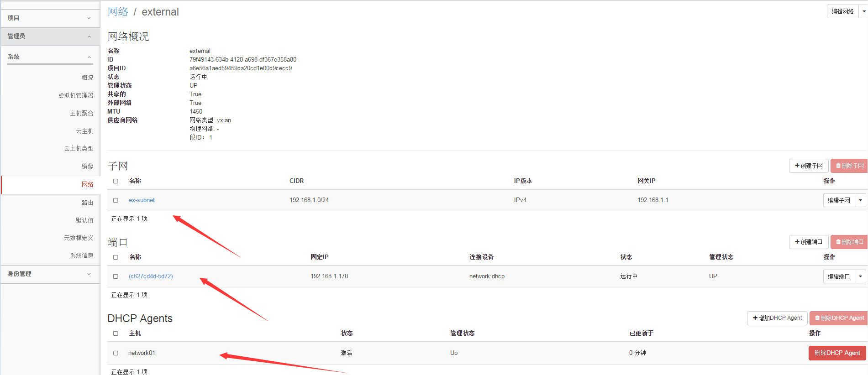Open the ex-subnet link
The height and width of the screenshot is (375, 868).
pos(142,200)
